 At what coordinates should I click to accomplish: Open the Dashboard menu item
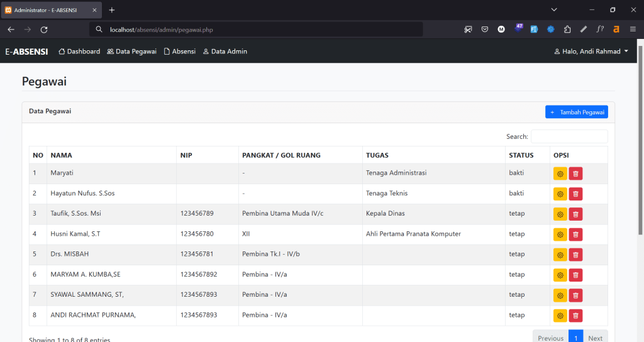(79, 52)
